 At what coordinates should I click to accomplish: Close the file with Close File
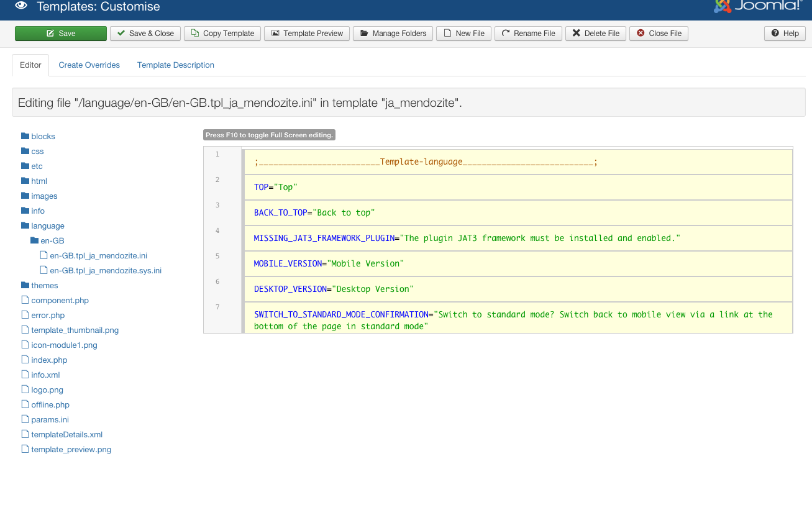point(659,34)
